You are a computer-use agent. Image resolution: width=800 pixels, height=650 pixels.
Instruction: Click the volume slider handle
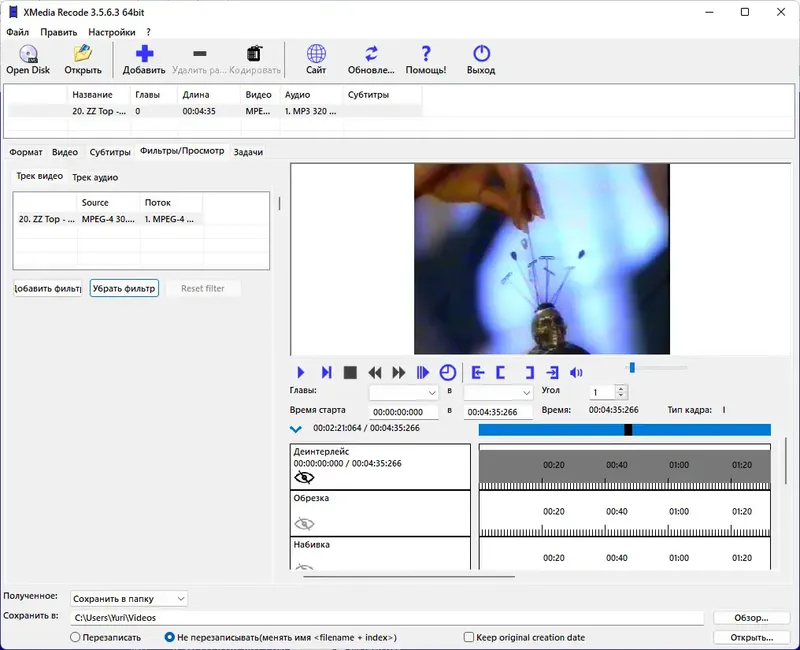[x=632, y=367]
